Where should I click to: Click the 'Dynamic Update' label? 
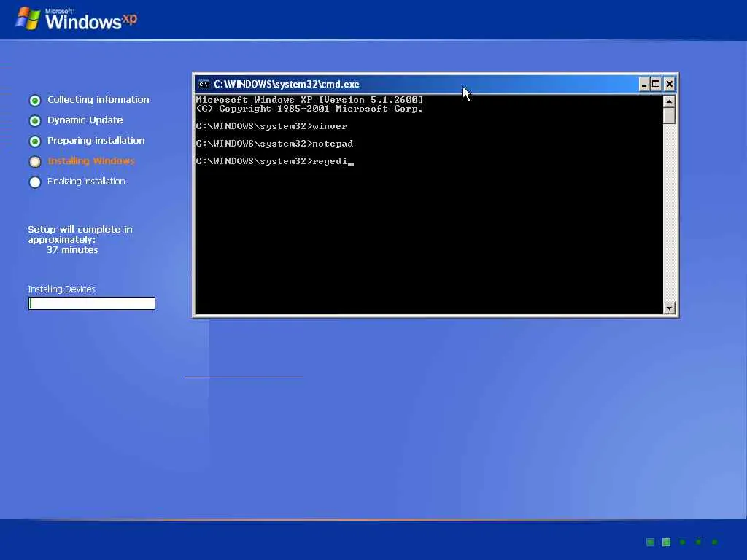tap(85, 120)
